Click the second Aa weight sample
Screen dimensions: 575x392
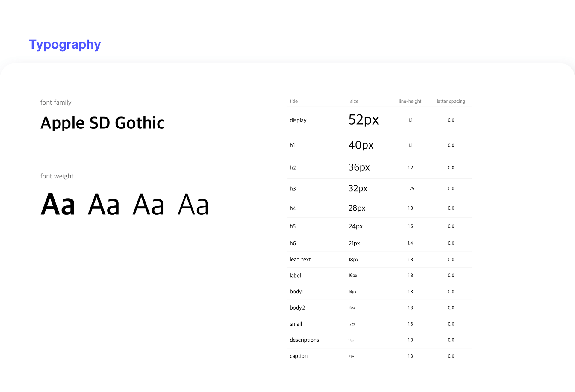[x=104, y=205]
